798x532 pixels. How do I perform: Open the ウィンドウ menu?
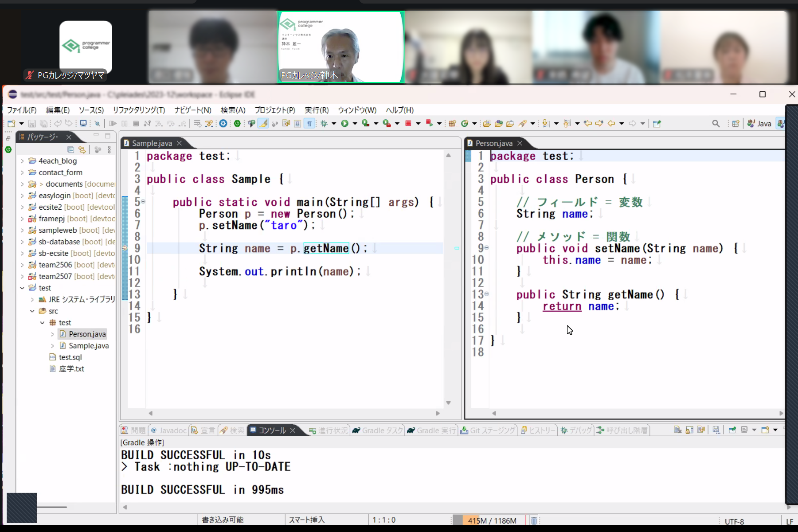pyautogui.click(x=357, y=110)
